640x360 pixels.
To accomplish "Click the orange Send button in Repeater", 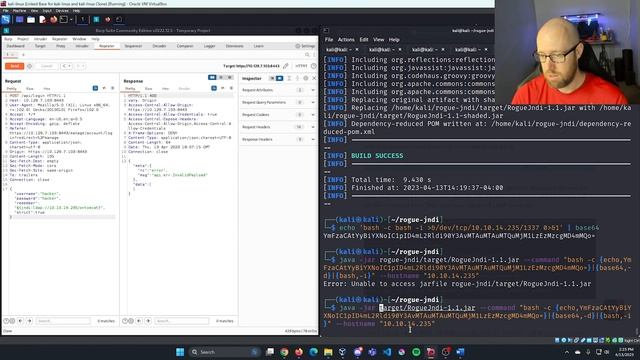I will tap(14, 66).
